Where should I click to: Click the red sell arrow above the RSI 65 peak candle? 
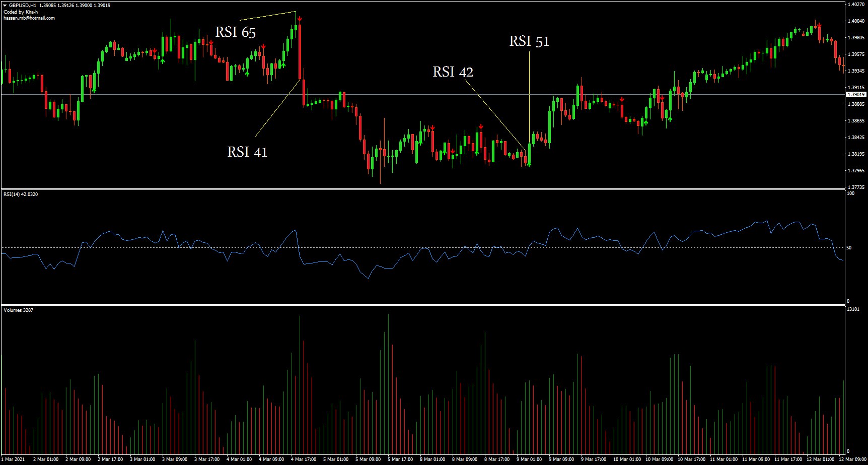click(300, 19)
